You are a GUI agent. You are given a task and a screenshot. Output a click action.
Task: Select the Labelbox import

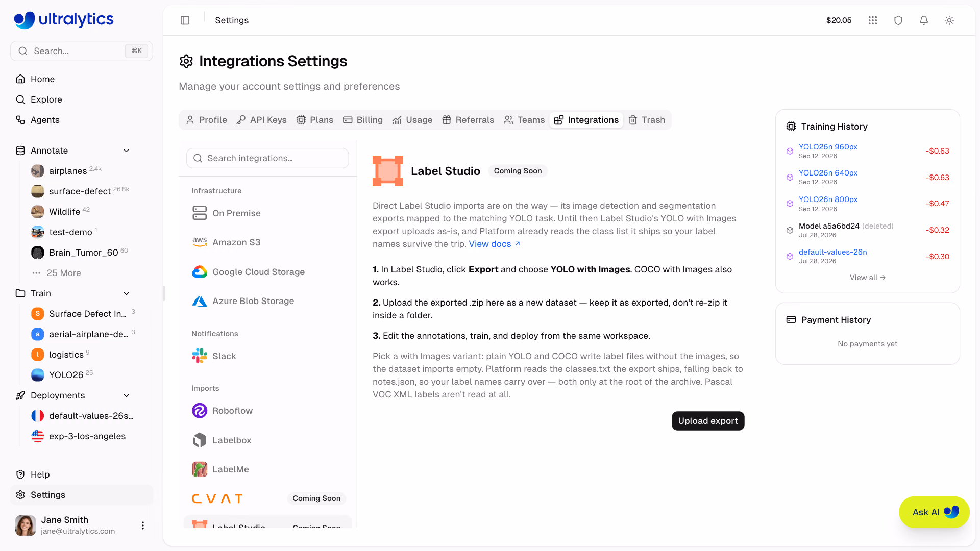tap(267, 440)
